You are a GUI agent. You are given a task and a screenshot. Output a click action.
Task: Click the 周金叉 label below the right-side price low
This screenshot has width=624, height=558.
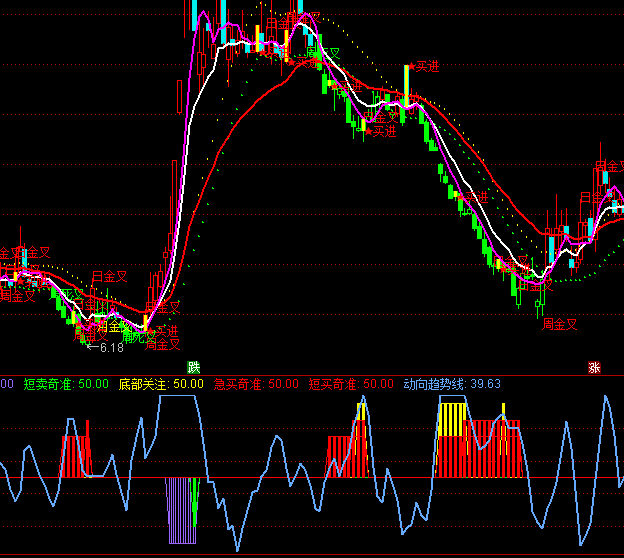click(560, 324)
